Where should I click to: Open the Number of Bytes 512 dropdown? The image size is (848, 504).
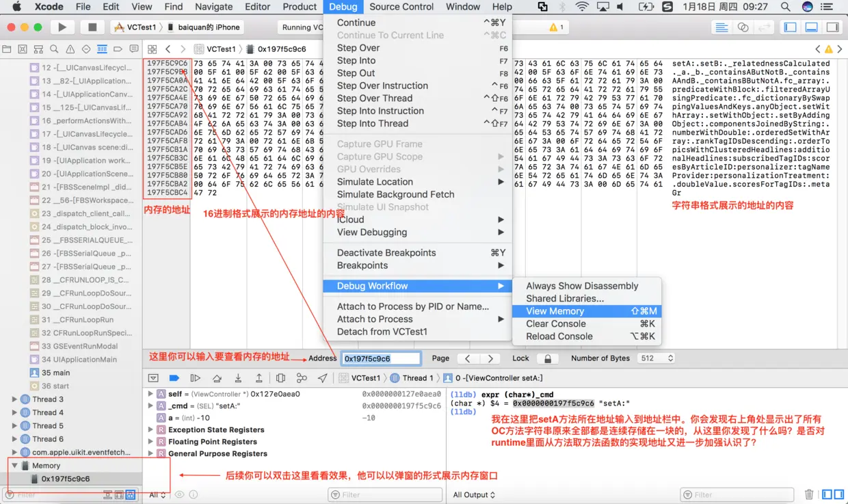tap(656, 358)
